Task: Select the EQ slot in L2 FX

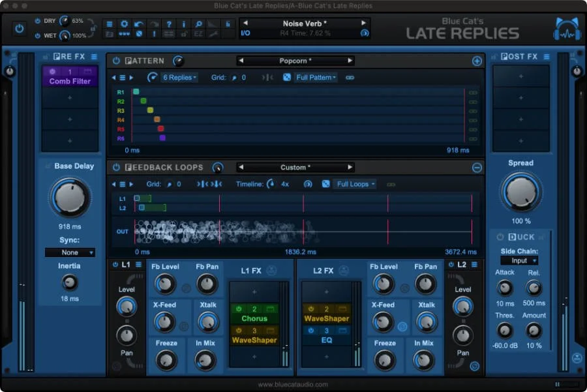Action: 327,335
